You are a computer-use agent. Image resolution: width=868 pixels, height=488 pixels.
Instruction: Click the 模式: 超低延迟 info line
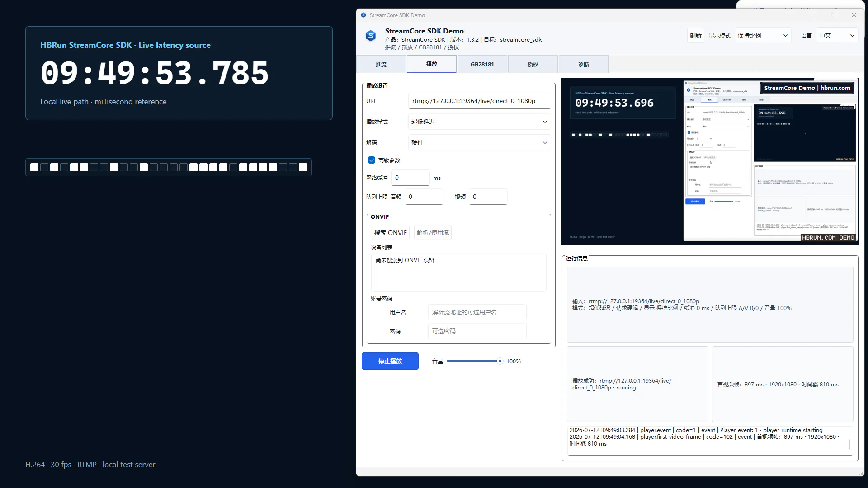pyautogui.click(x=682, y=308)
